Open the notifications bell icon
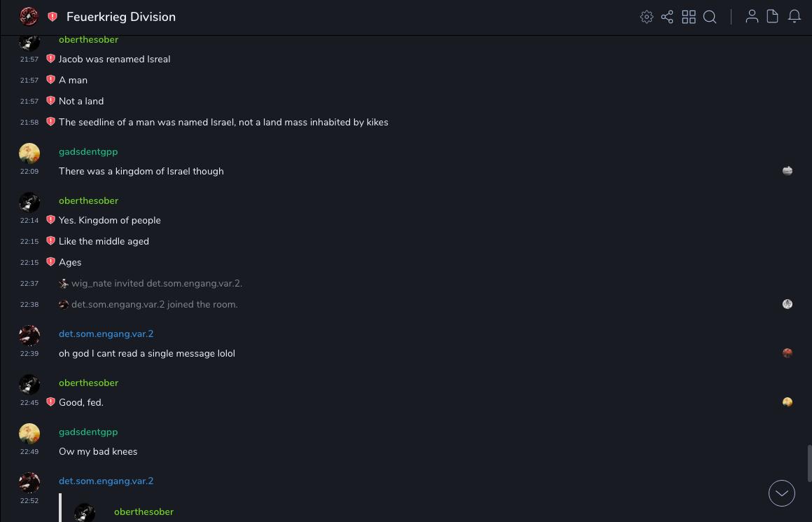Viewport: 812px width, 522px height. (794, 17)
